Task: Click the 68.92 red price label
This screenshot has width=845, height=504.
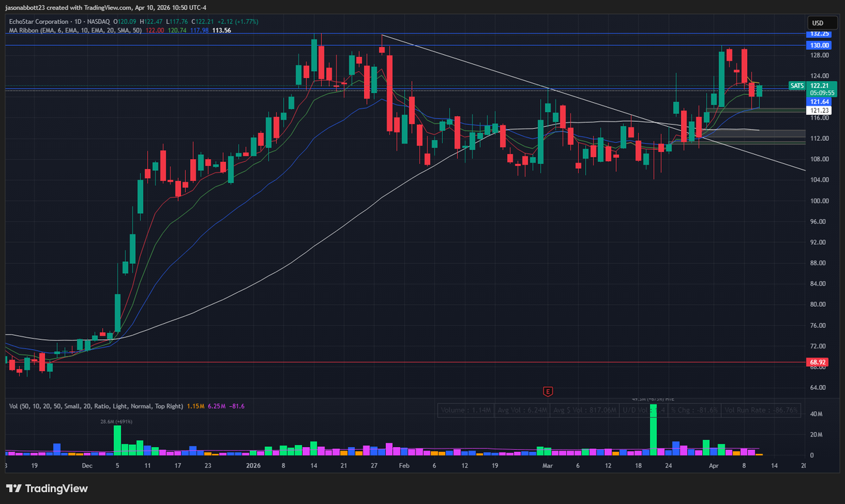Action: pos(818,363)
